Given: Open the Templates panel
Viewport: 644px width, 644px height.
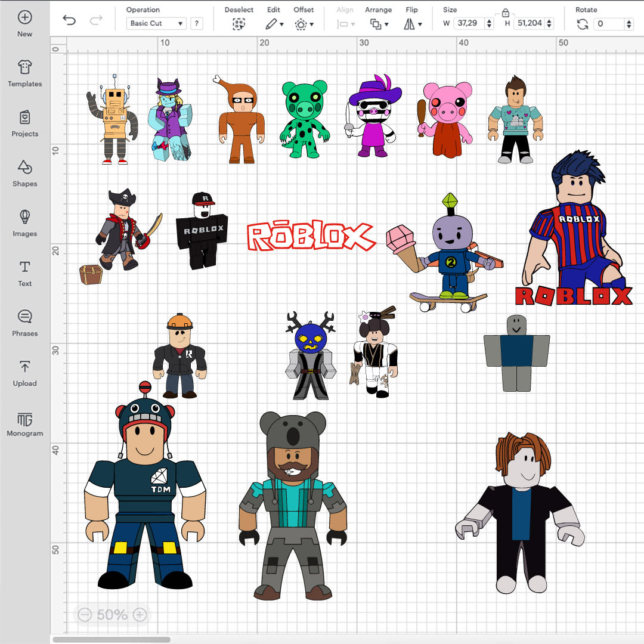Looking at the screenshot, I should point(24,73).
